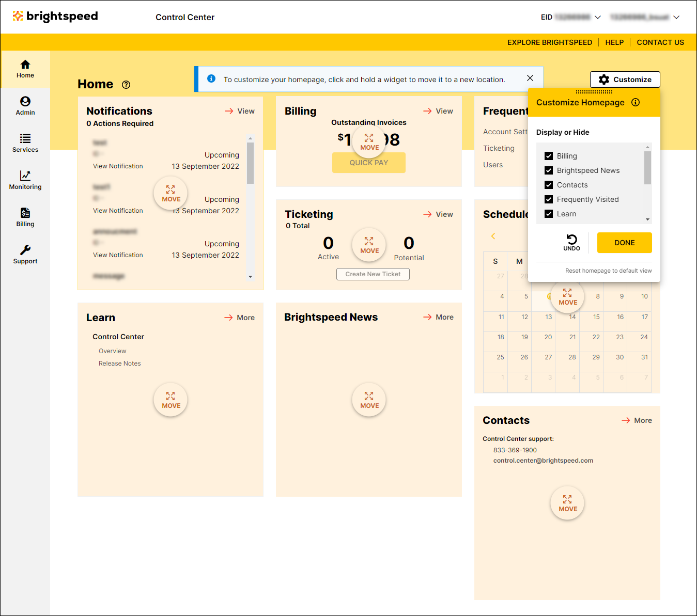Open the Brightspeed News More link
Image resolution: width=697 pixels, height=616 pixels.
(x=438, y=317)
